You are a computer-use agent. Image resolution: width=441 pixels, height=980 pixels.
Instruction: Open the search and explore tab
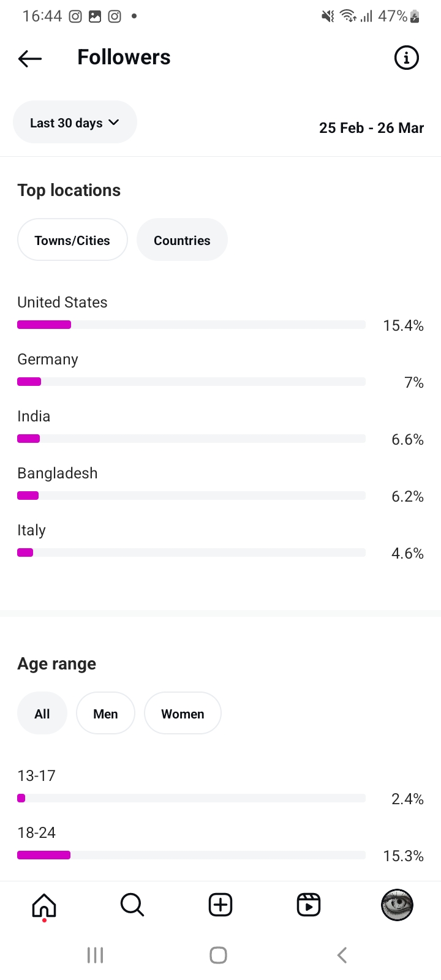[132, 905]
